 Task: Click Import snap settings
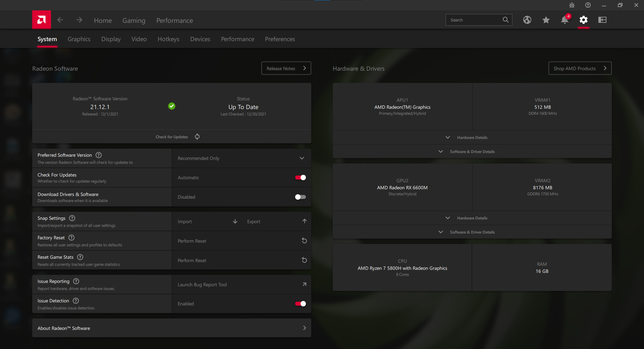point(185,221)
